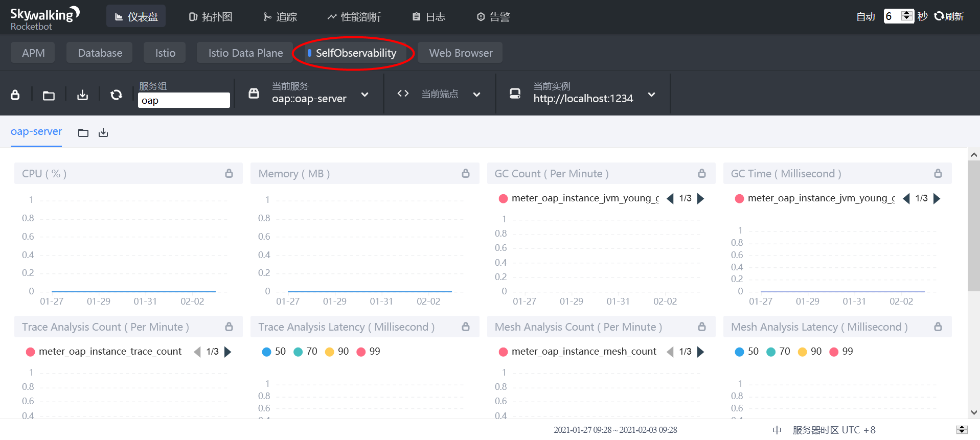Open the 性能剖析 profiling menu

354,17
